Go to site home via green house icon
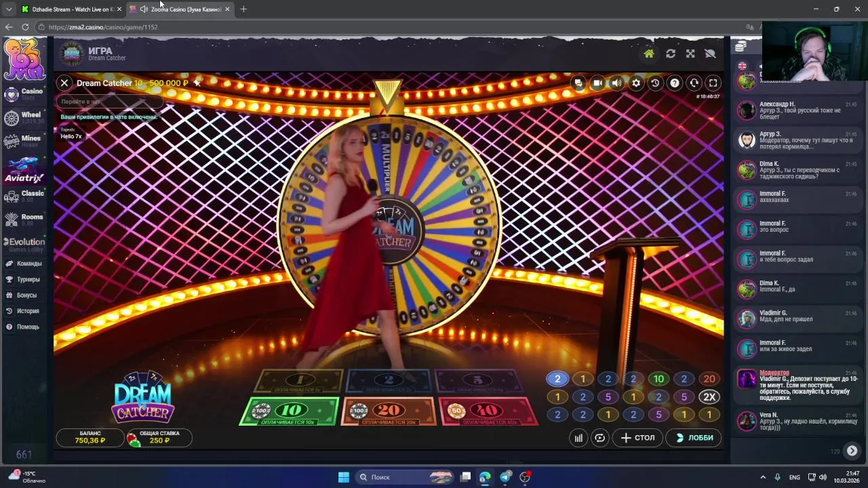This screenshot has width=868, height=488. pyautogui.click(x=649, y=54)
